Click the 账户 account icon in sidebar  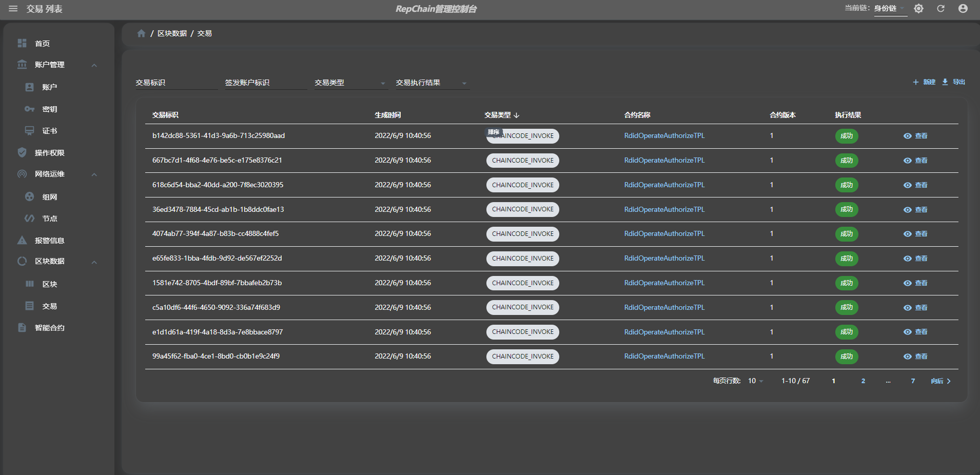coord(30,87)
